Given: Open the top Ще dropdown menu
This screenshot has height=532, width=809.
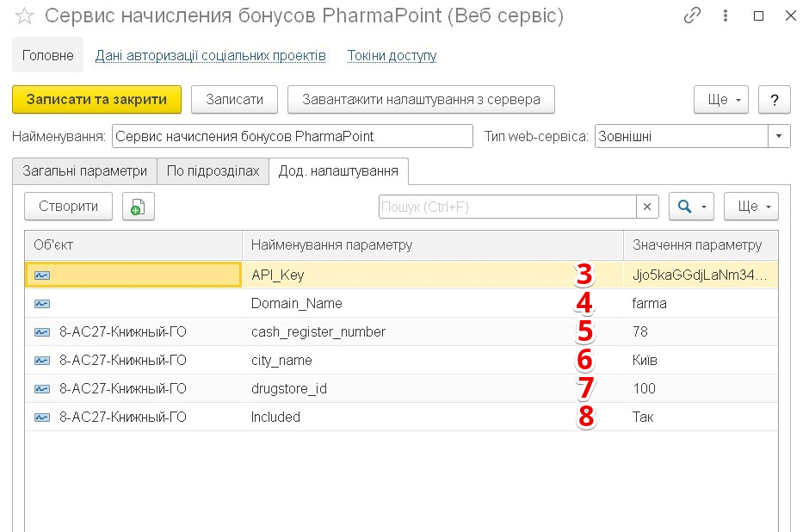Looking at the screenshot, I should 721,99.
